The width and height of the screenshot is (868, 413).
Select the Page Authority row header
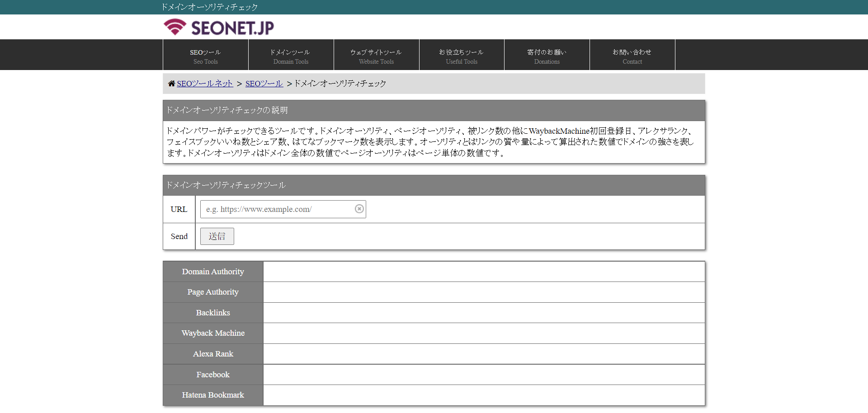tap(212, 292)
